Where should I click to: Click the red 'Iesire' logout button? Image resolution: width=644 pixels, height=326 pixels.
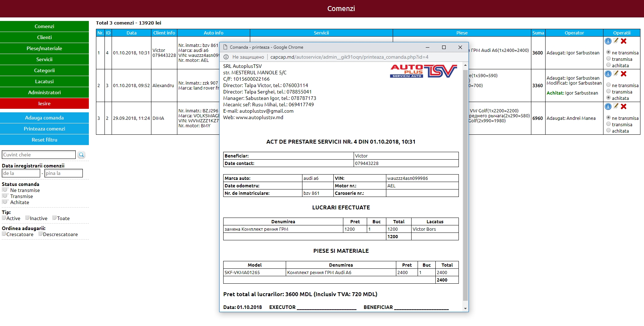coord(44,103)
